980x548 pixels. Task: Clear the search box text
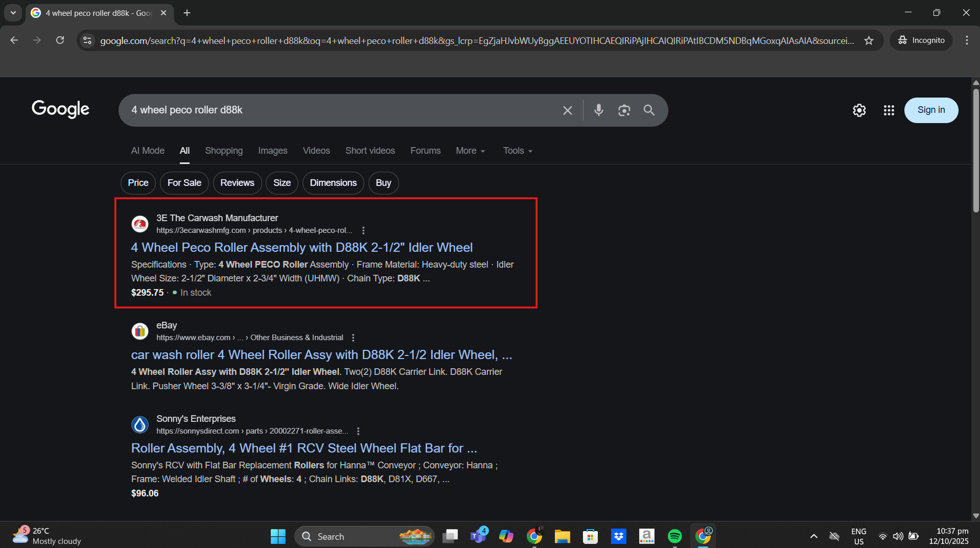pos(567,110)
